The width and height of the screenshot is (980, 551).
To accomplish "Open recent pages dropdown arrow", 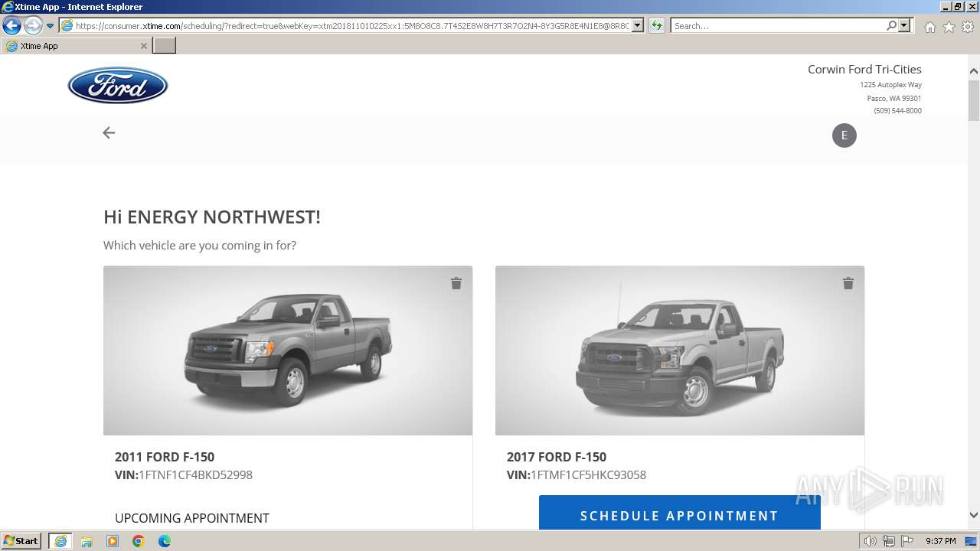I will point(51,26).
